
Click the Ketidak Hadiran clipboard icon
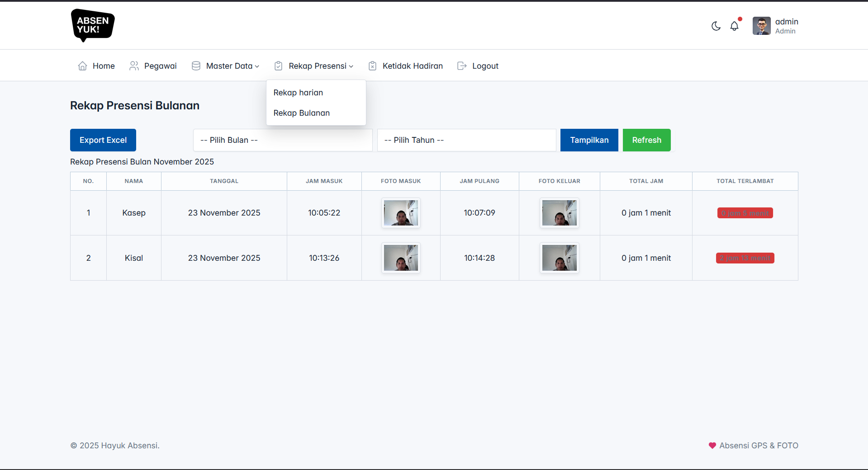point(372,66)
